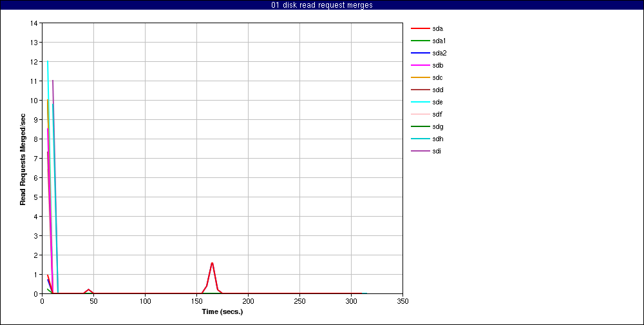The image size is (644, 325).
Task: Select the sda1 legend label
Action: (439, 41)
